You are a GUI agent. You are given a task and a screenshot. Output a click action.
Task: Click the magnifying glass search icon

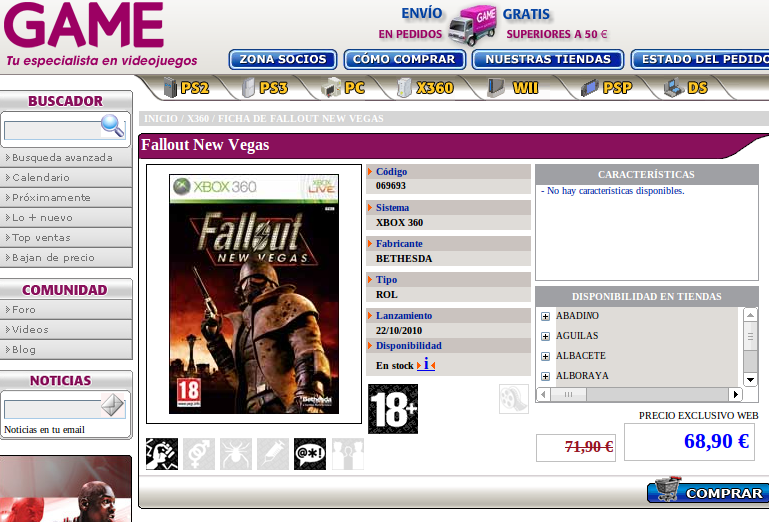click(x=113, y=126)
